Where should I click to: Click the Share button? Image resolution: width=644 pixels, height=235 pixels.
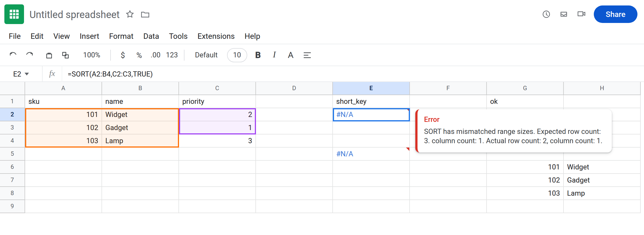point(615,14)
